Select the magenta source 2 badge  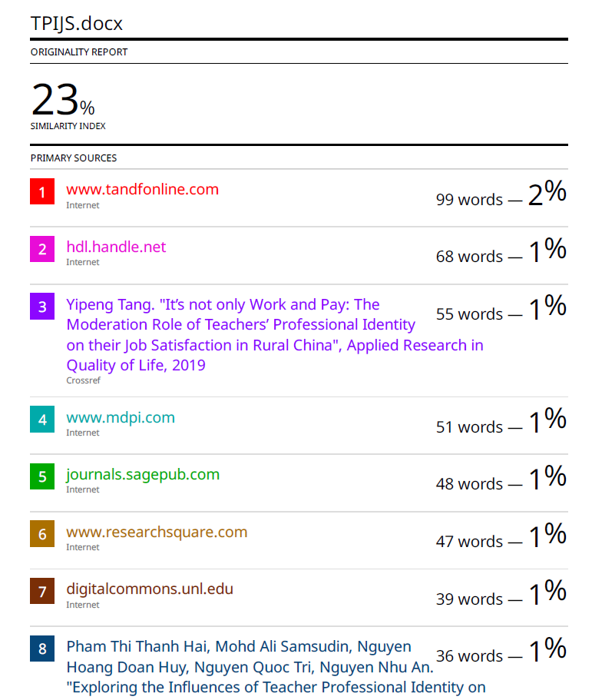coord(42,249)
